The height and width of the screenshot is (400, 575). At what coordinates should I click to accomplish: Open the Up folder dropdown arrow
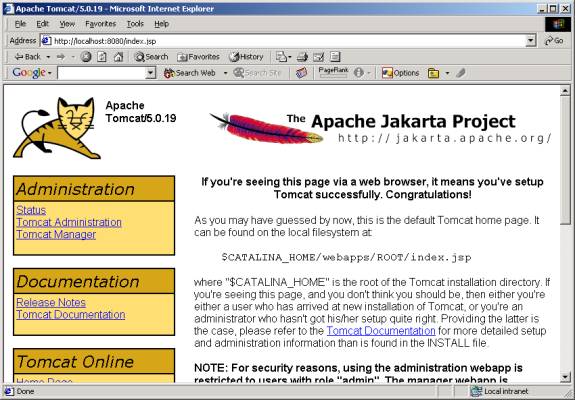point(447,73)
